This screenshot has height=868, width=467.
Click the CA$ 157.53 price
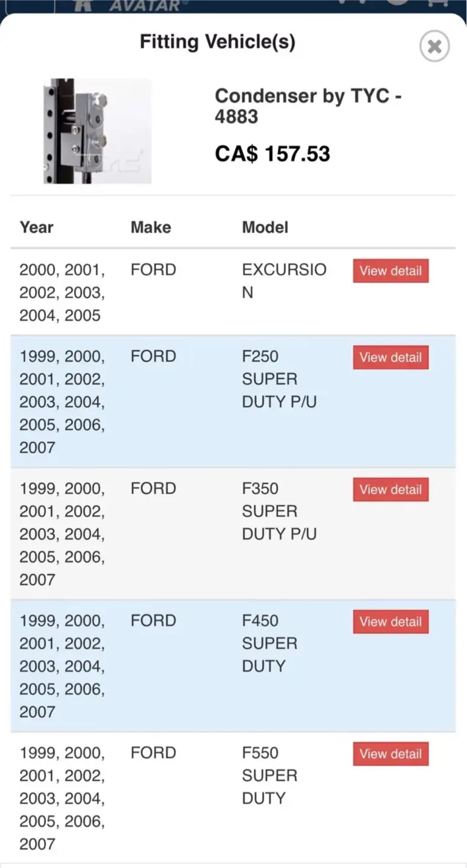(272, 154)
